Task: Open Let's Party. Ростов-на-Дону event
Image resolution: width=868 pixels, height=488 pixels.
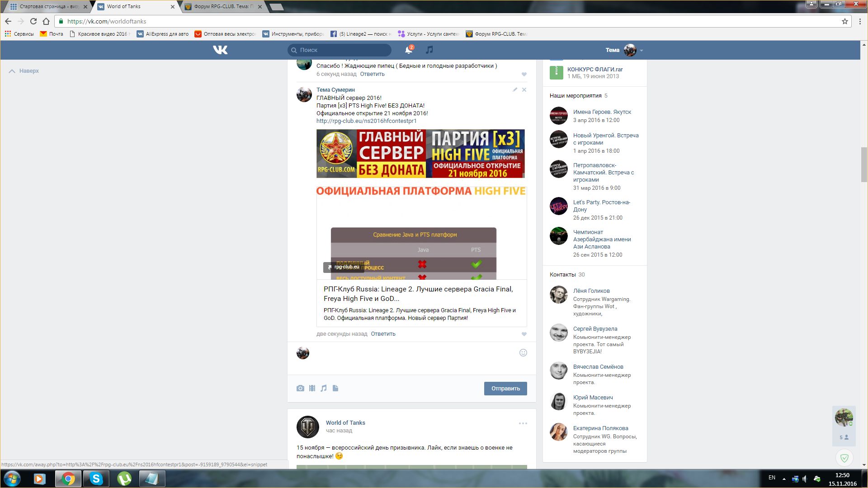Action: [602, 206]
